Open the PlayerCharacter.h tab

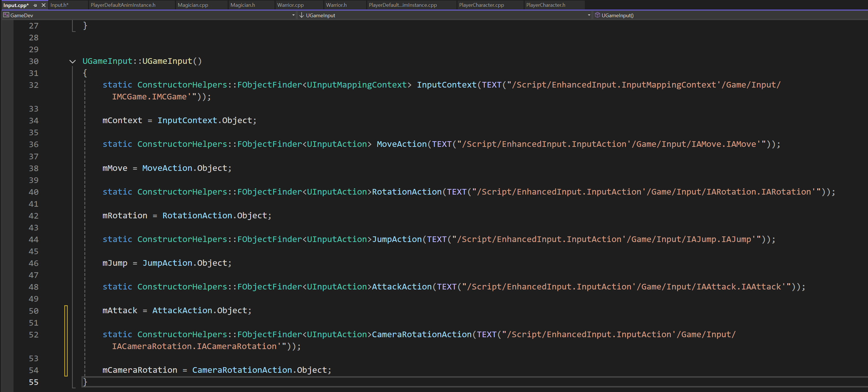(x=546, y=5)
